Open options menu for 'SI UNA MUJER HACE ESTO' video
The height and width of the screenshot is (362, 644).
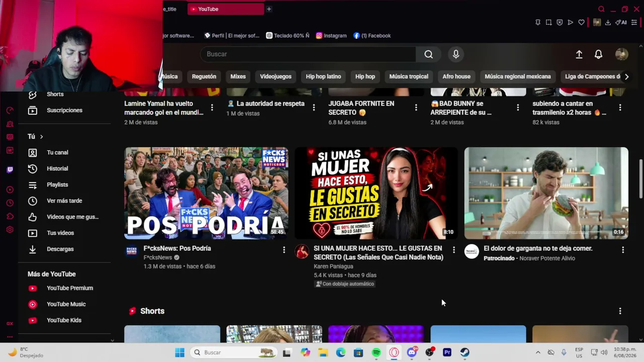pos(454,250)
